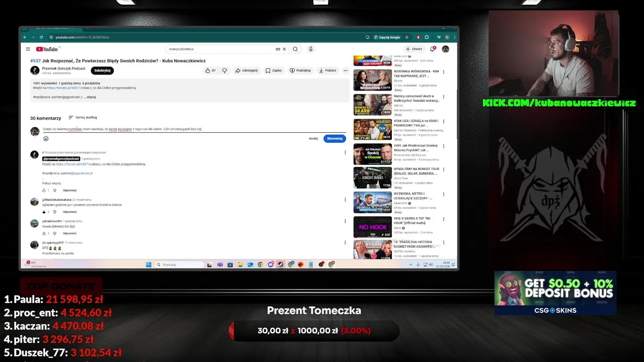
Task: Open Przemek Górczyk Podcast channel avatar
Action: pos(35,70)
